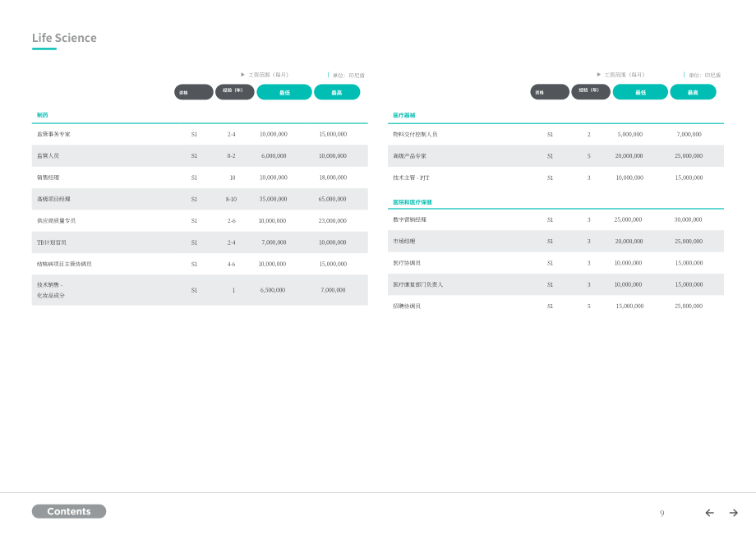Click the 65,000,000 maximum salary value
The width and height of the screenshot is (756, 535).
tap(332, 199)
